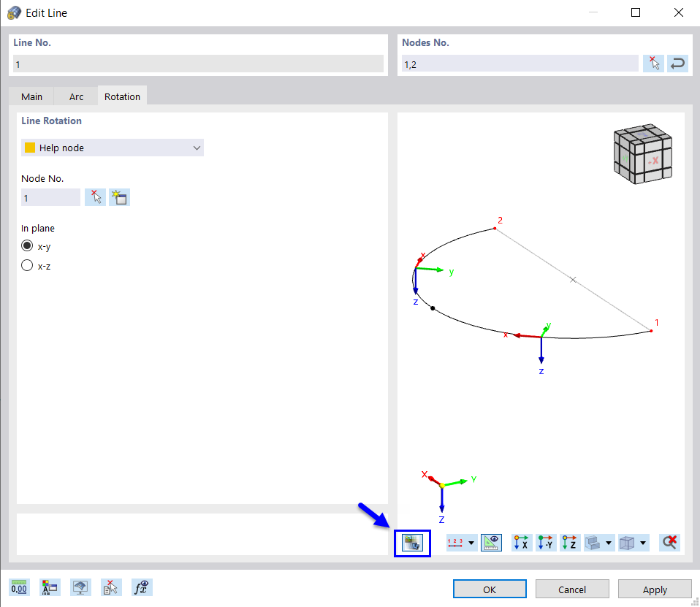The width and height of the screenshot is (700, 607).
Task: Switch to the Main tab
Action: [x=31, y=96]
